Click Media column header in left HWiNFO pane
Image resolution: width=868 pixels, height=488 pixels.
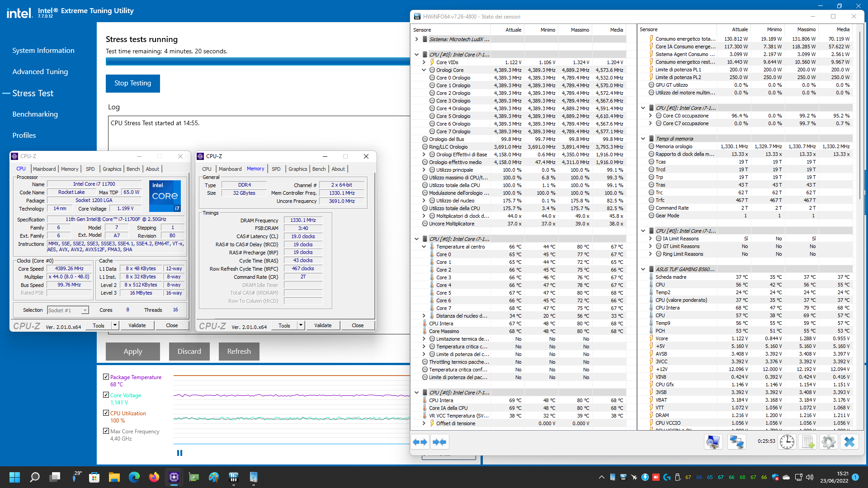pos(617,30)
